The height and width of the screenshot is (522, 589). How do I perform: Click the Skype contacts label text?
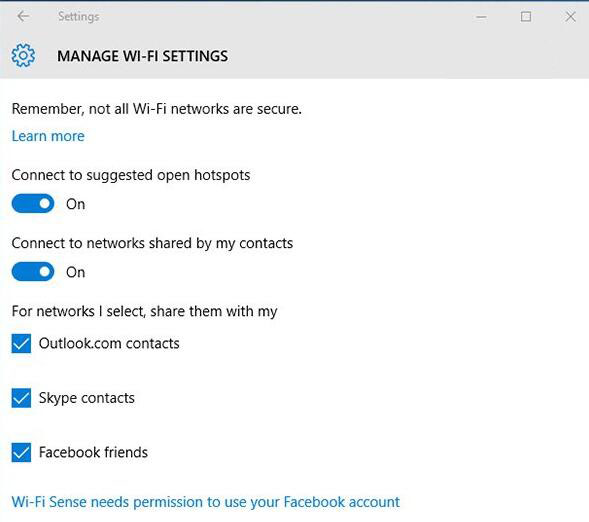[87, 398]
